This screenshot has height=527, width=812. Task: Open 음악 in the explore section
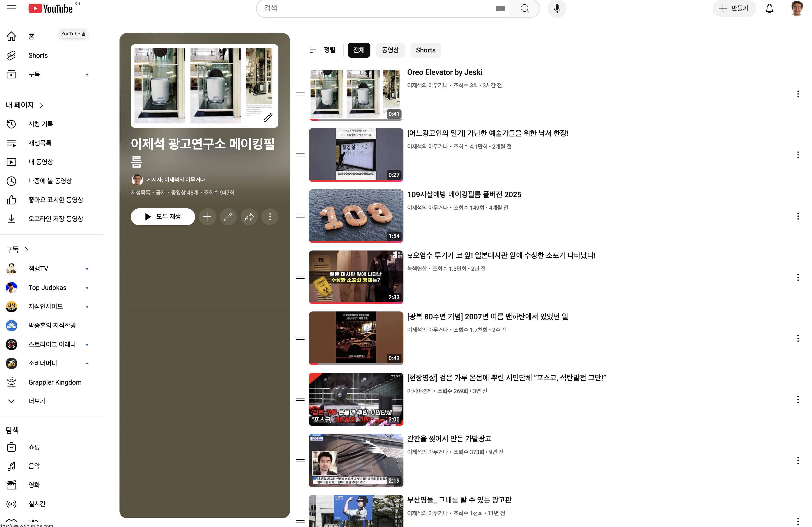[51, 466]
